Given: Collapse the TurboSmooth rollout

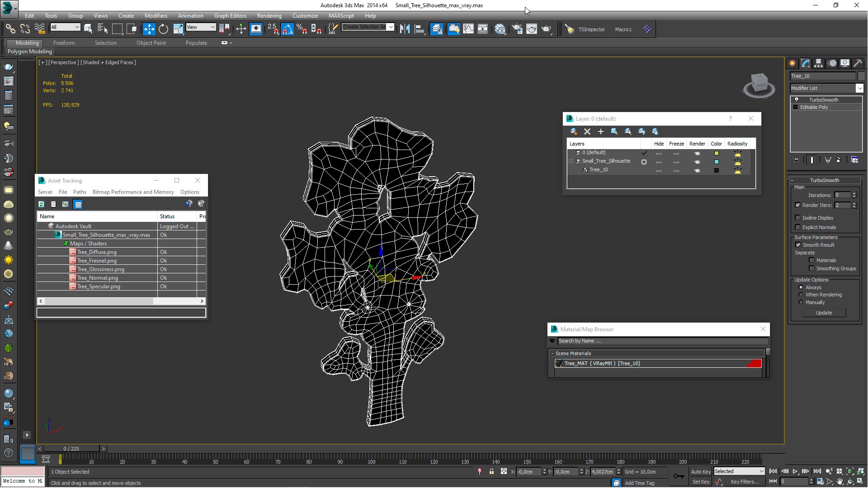Looking at the screenshot, I should (825, 180).
